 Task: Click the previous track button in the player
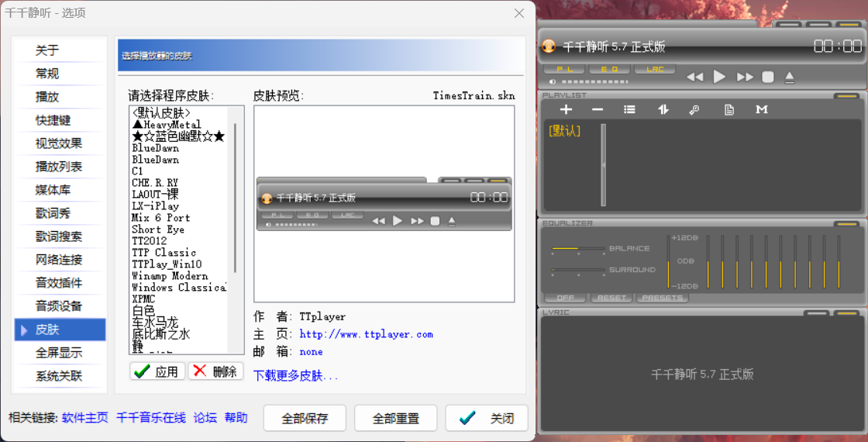tap(694, 77)
